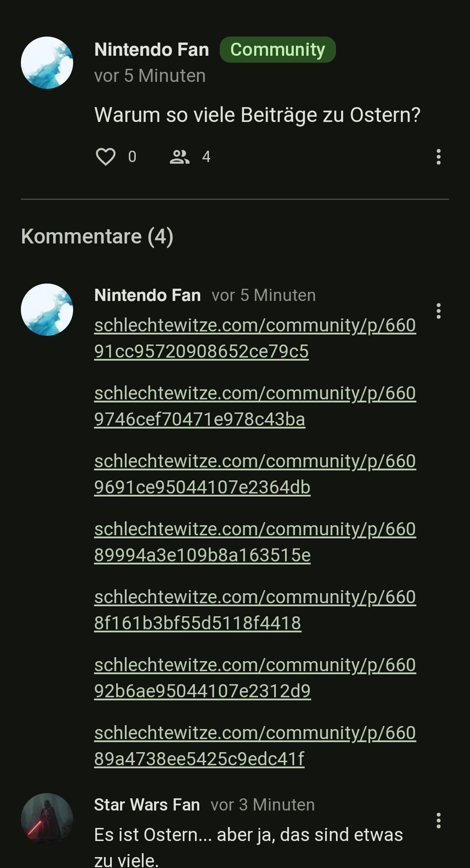Tap the Nintendo Fan username on post
The width and height of the screenshot is (470, 868).
click(x=151, y=50)
